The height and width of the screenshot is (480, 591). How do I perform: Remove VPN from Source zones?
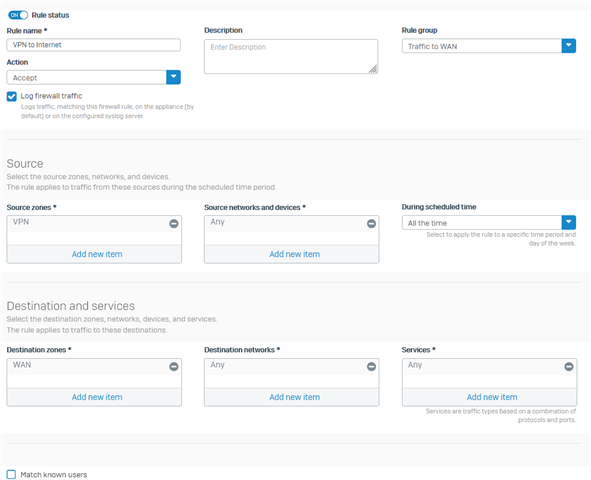174,223
